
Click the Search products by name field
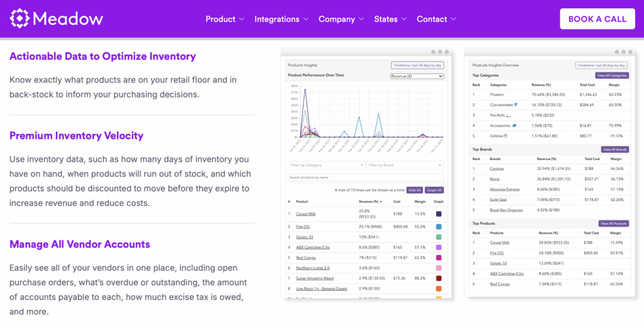[365, 178]
